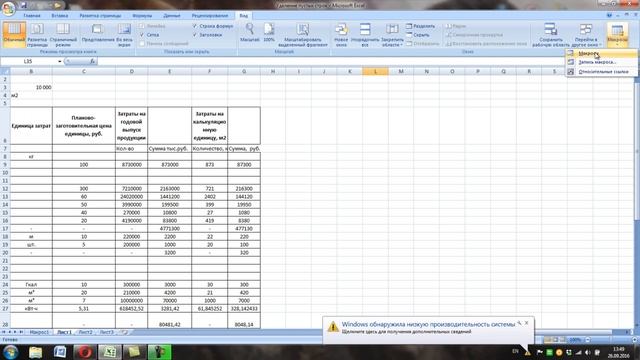The image size is (640, 360).
Task: Click cell containing 10 000
Action: 31,87
